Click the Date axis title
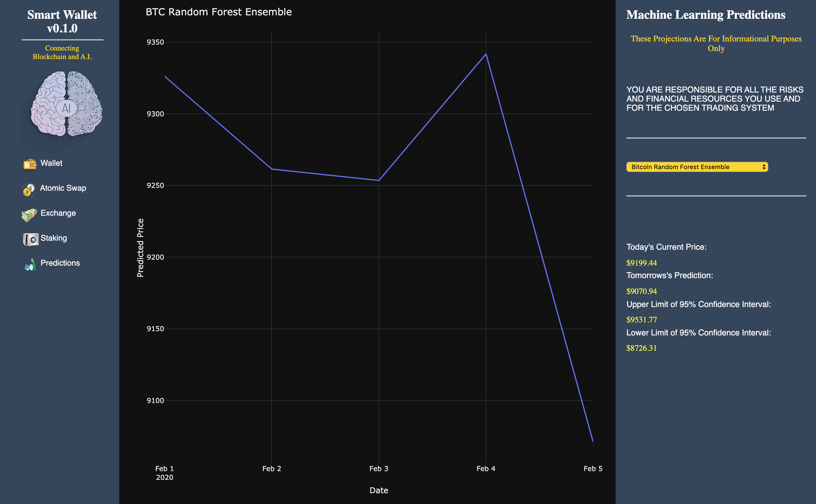This screenshot has width=816, height=504. tap(379, 490)
